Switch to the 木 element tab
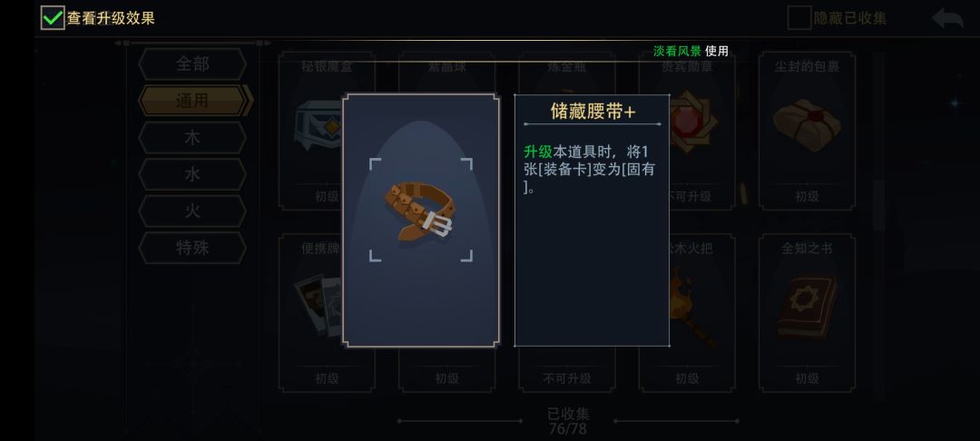980x441 pixels. [192, 137]
